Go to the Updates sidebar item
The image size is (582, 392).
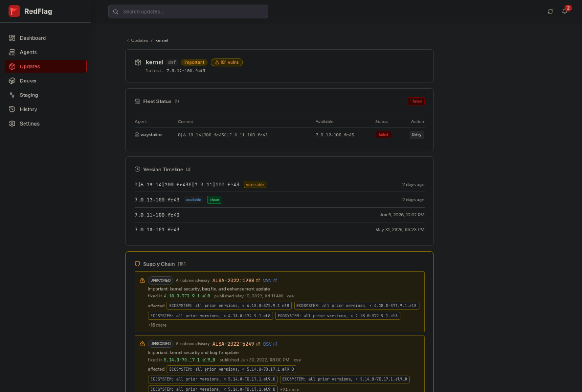click(45, 66)
